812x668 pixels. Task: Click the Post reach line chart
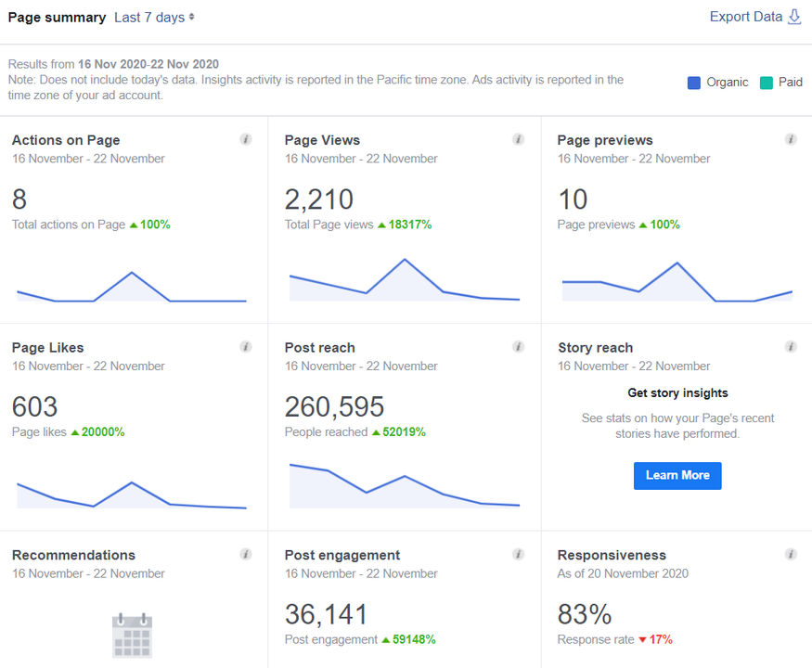click(x=405, y=486)
